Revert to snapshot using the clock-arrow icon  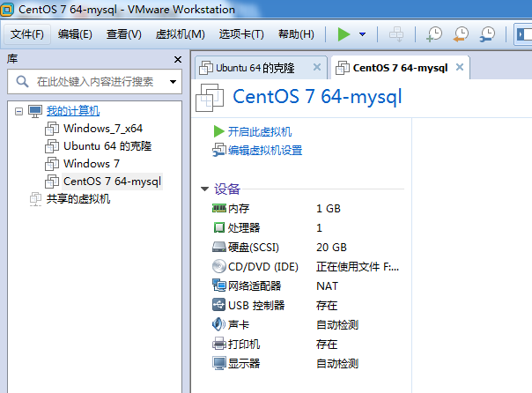[x=461, y=34]
